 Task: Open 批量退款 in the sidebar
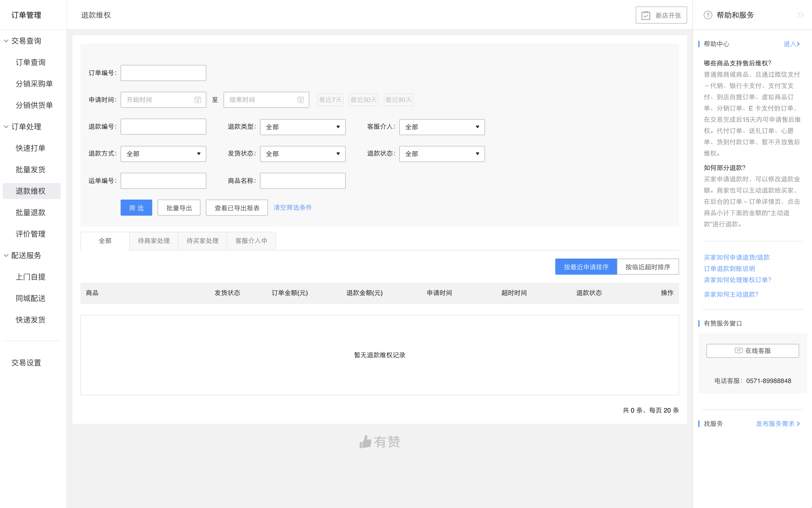pyautogui.click(x=31, y=212)
